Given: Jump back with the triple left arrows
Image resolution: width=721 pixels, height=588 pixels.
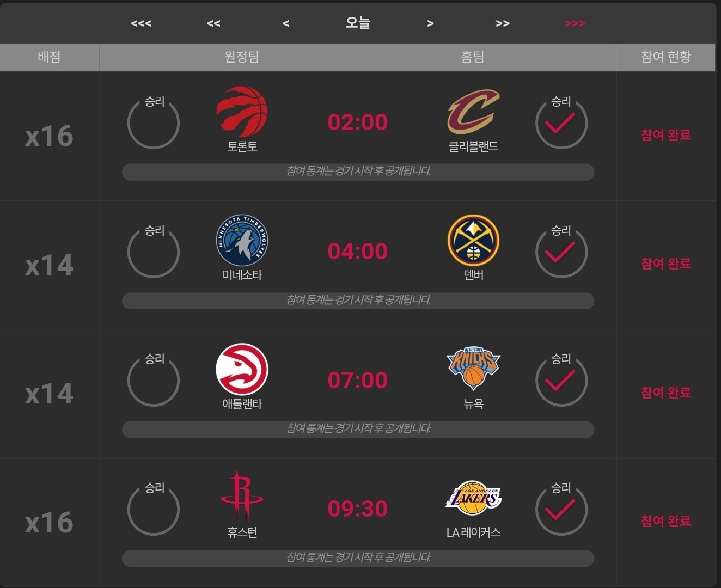Looking at the screenshot, I should tap(141, 23).
